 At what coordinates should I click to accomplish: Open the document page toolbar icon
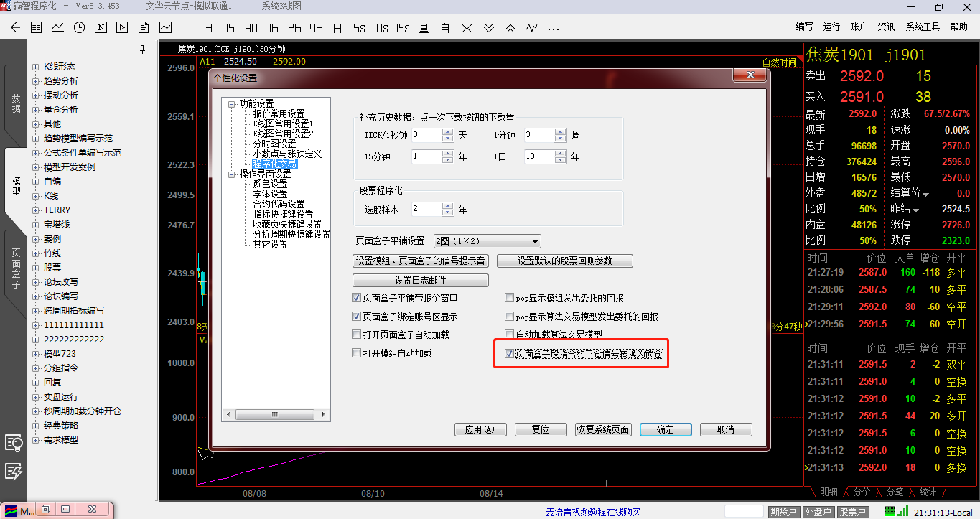(144, 28)
